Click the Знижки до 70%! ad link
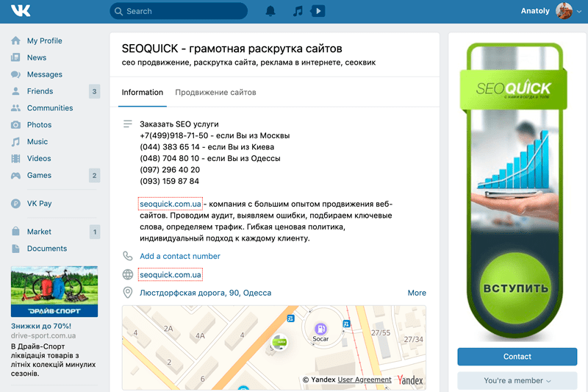Screen dimensions: 588x392 tap(41, 326)
